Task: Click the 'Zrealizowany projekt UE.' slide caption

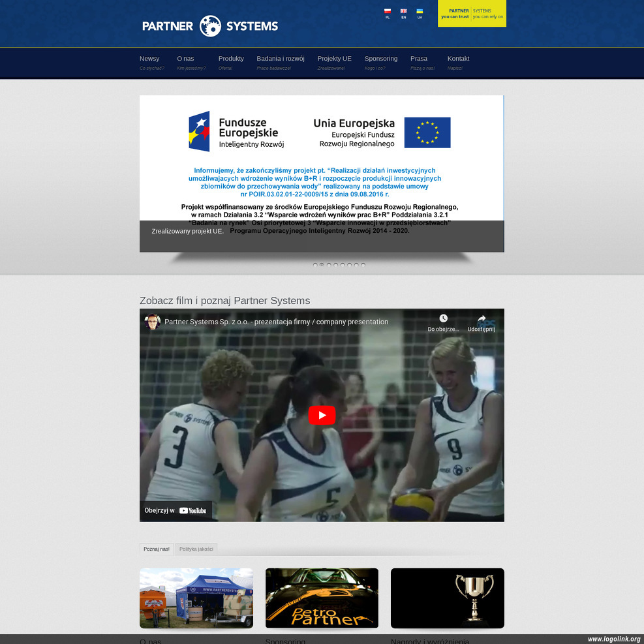Action: pos(188,231)
